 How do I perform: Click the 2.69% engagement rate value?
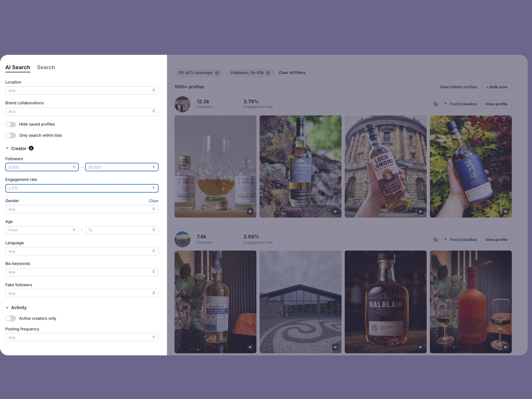click(251, 237)
